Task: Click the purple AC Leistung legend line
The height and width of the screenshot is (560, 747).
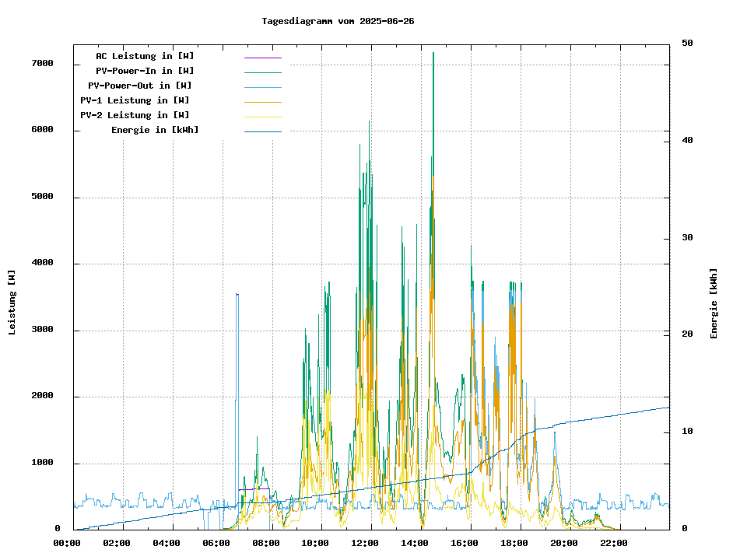Action: click(x=262, y=58)
